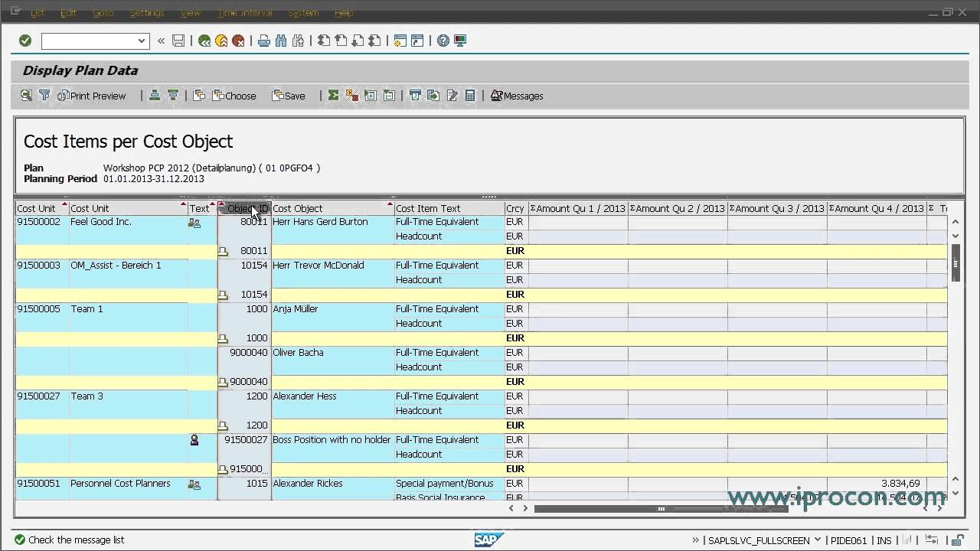Click the Choose layout button
Viewport: 980px width, 551px height.
coord(235,96)
